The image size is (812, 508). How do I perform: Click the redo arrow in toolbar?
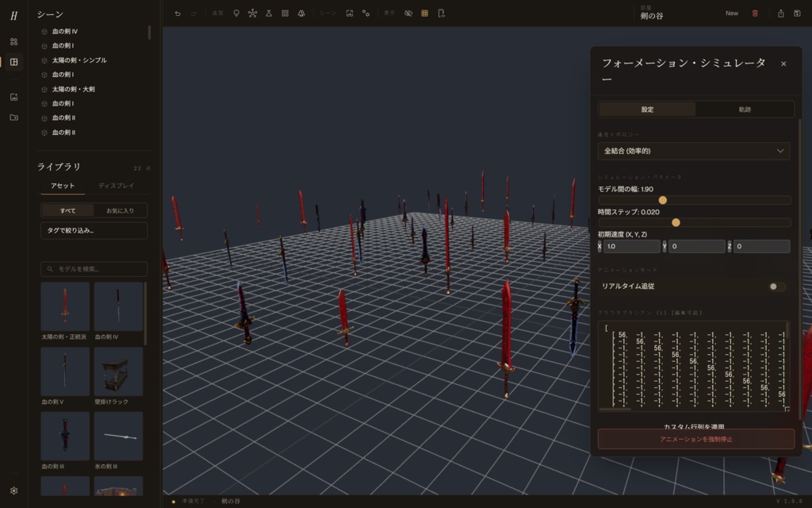[x=193, y=13]
